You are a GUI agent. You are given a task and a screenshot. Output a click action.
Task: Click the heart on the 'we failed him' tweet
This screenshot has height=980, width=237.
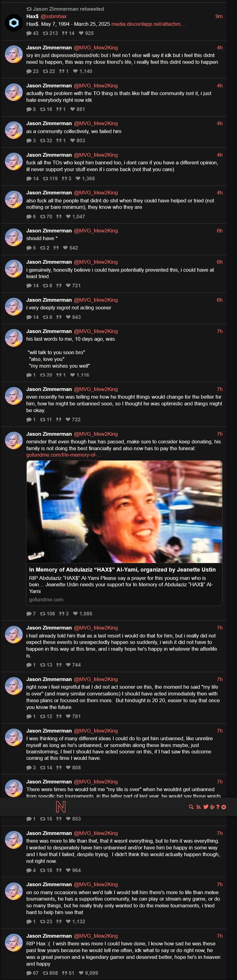click(72, 140)
